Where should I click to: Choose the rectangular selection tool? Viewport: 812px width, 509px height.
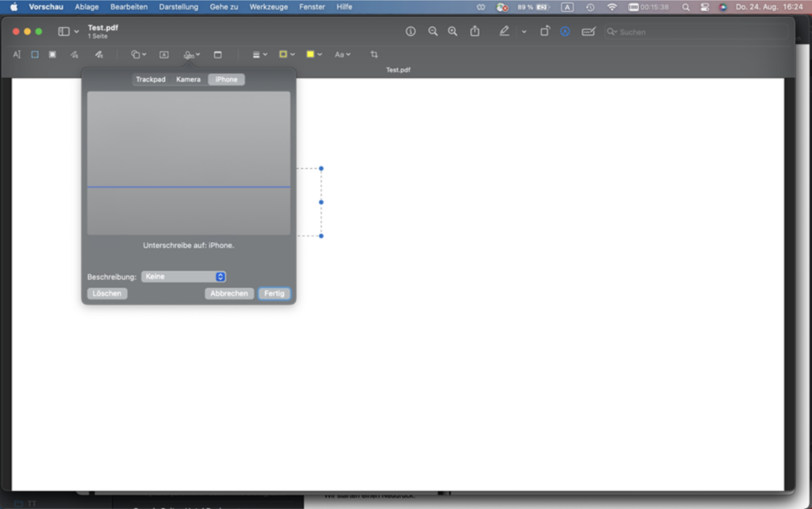tap(35, 55)
